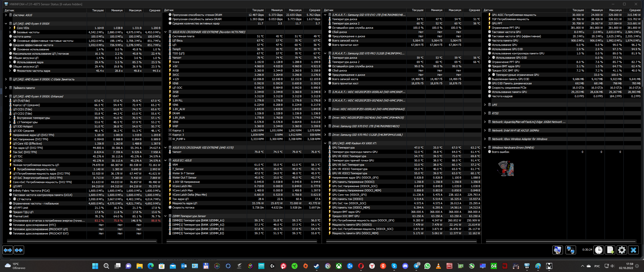The height and width of the screenshot is (272, 644).
Task: Collapse the ЦП [#0]: AMD Ryzen 9 5950X section
Action: [x=6, y=24]
